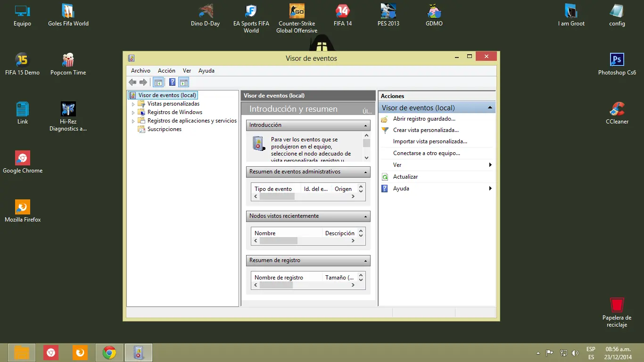Click the green Actualizar refresh icon
This screenshot has width=644, height=362.
tap(385, 177)
